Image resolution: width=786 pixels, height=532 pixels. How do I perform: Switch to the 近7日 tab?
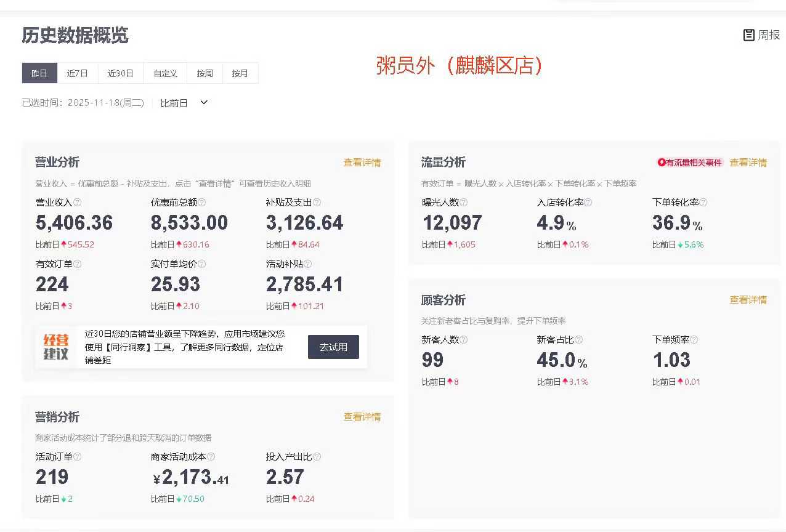[x=78, y=73]
